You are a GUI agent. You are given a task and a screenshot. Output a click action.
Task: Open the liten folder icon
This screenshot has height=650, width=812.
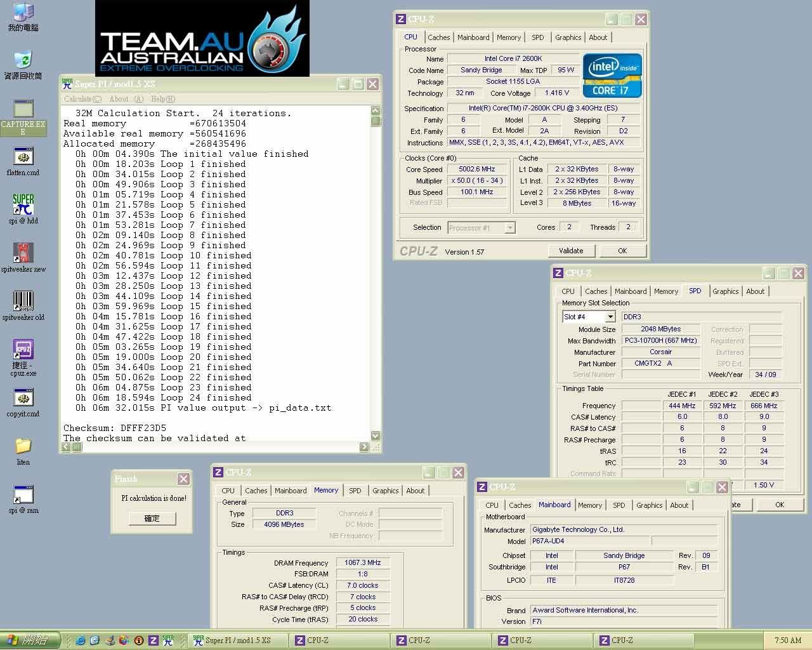23,446
